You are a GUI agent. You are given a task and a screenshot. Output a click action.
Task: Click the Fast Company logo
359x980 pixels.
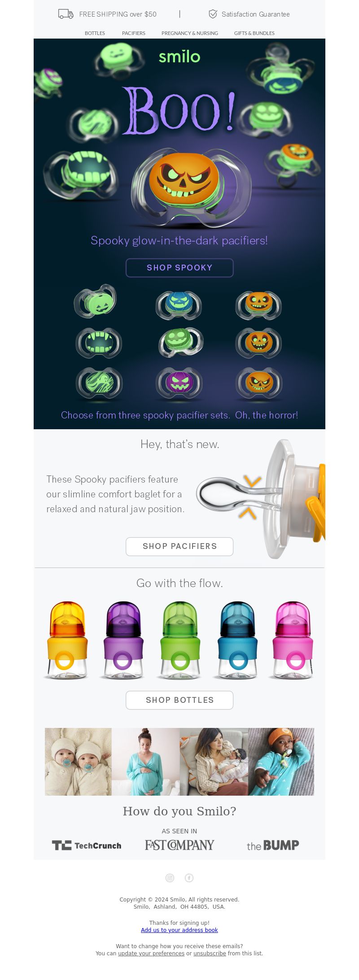click(179, 845)
